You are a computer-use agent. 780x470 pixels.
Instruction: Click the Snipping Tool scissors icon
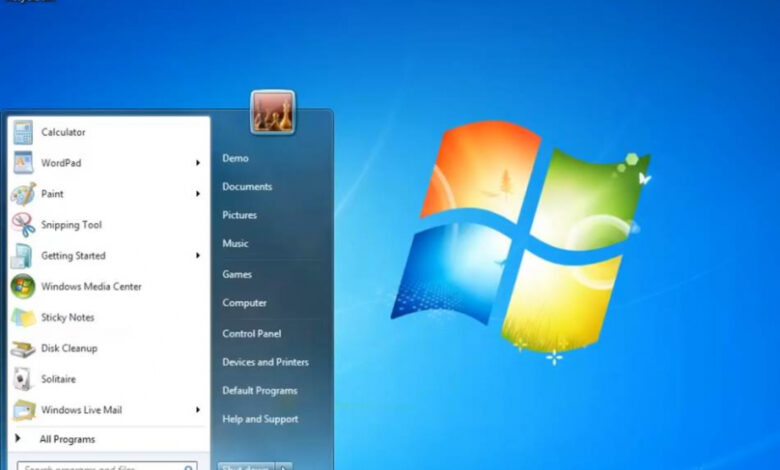pos(23,224)
